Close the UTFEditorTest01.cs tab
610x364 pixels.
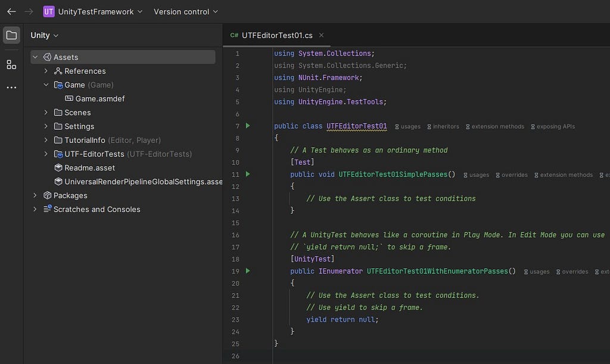coord(321,35)
